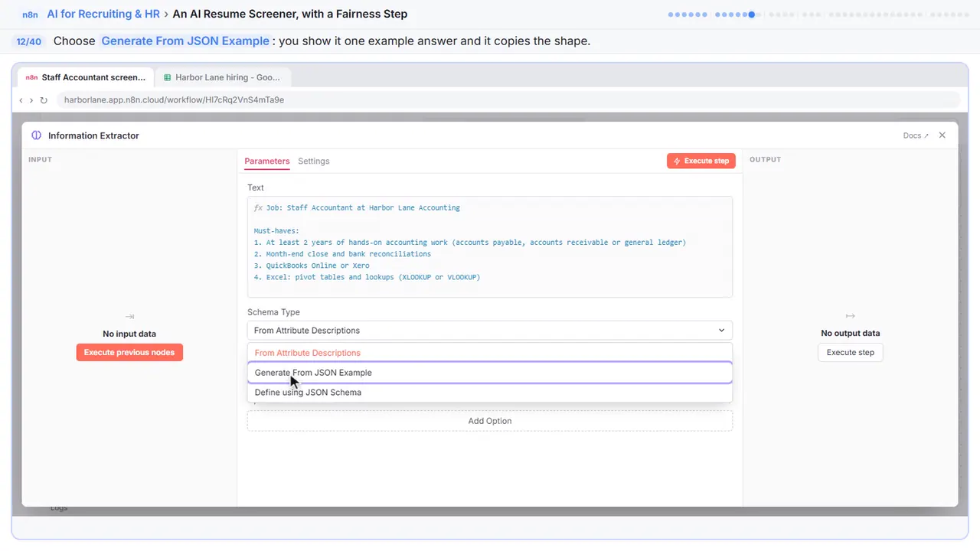This screenshot has width=980, height=551.
Task: Click the "OUTPUT" panel heading
Action: (x=766, y=160)
